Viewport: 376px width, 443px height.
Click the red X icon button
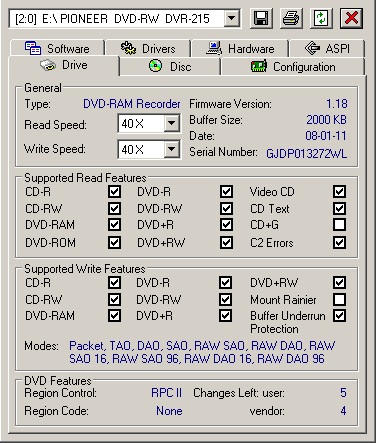pyautogui.click(x=351, y=18)
